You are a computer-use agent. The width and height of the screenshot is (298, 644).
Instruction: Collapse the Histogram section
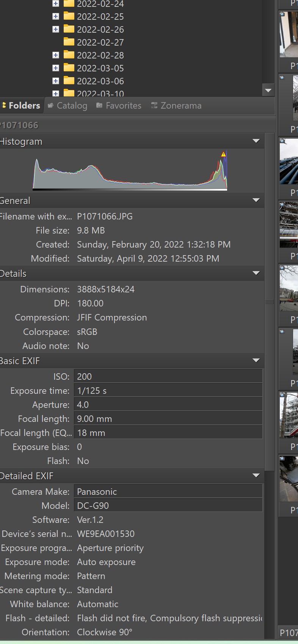(x=256, y=141)
